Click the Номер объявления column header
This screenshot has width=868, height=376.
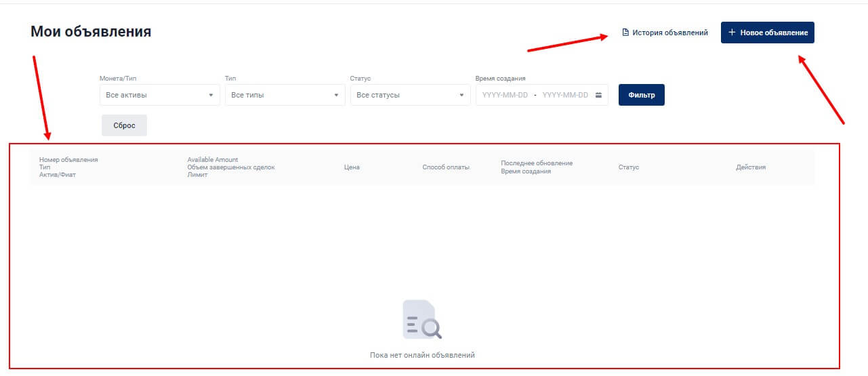click(x=68, y=160)
